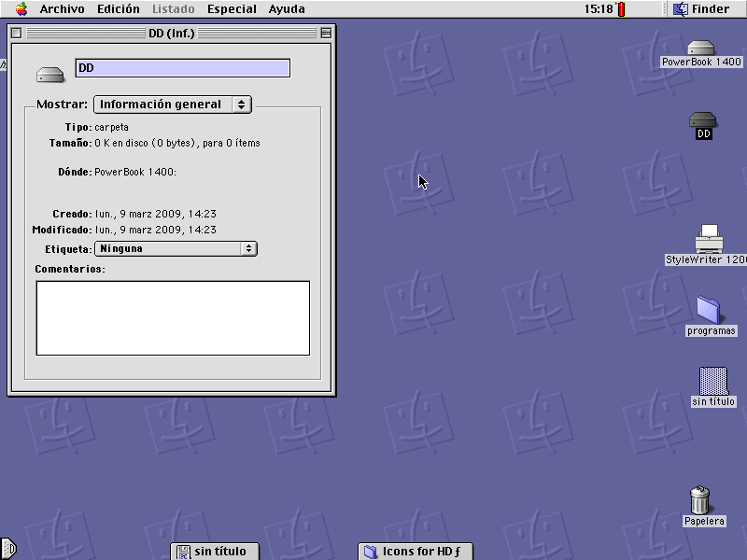Click the Mostrar label
Screen dimensions: 747x560
point(62,105)
